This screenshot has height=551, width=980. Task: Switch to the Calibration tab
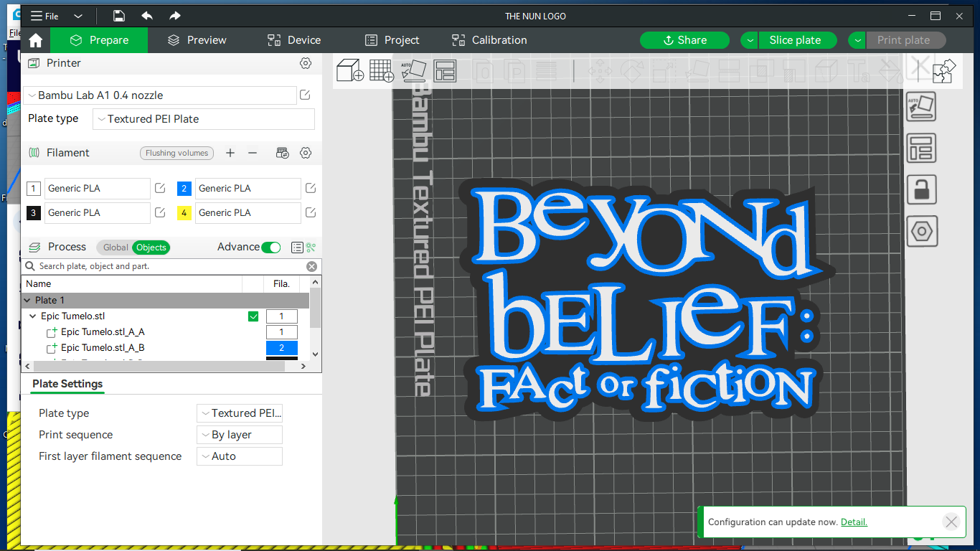coord(489,40)
